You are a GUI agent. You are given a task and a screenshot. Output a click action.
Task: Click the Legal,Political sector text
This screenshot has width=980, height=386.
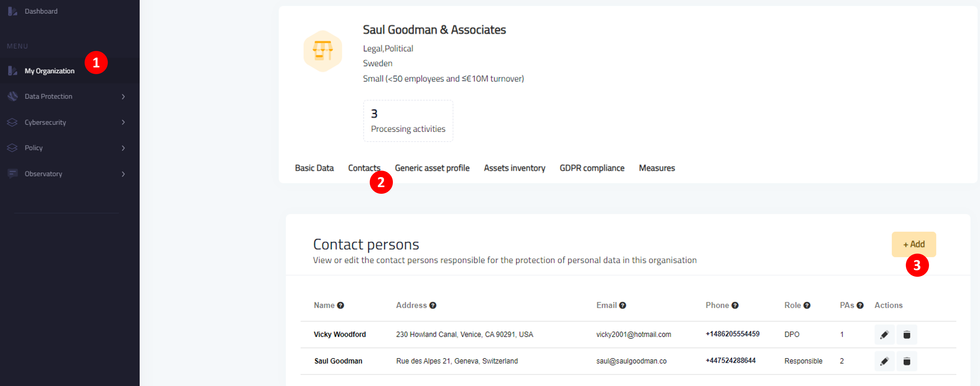(x=388, y=49)
